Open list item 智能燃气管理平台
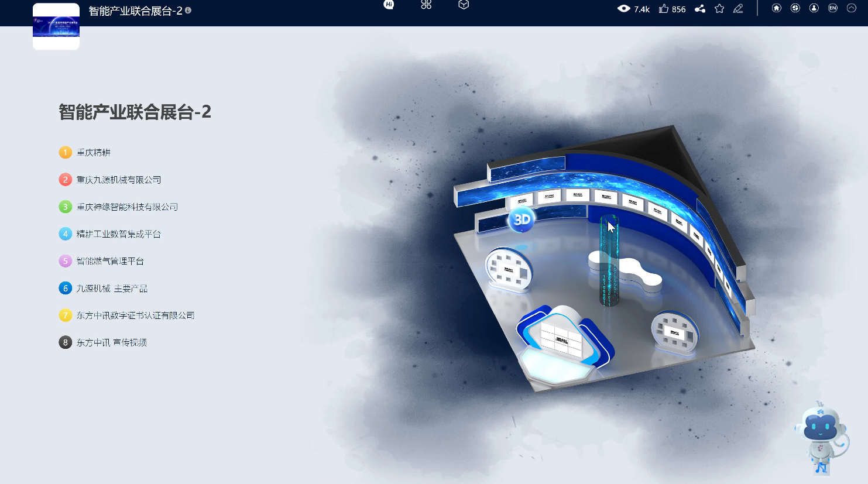The width and height of the screenshot is (868, 484). [101, 261]
